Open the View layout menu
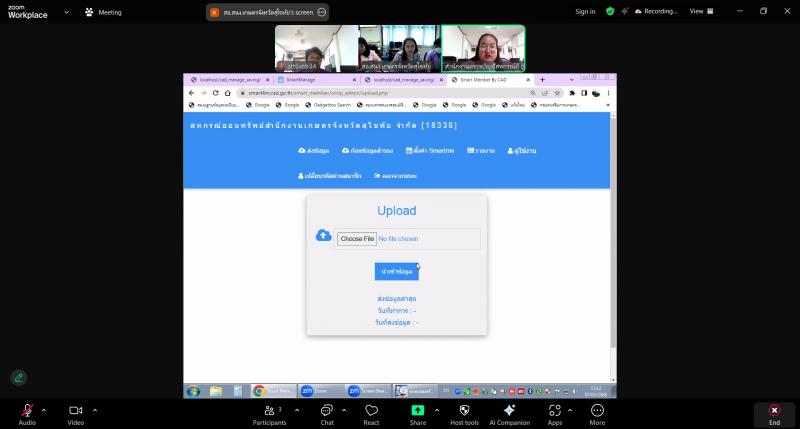Screen dimensions: 800x429 [x=702, y=11]
